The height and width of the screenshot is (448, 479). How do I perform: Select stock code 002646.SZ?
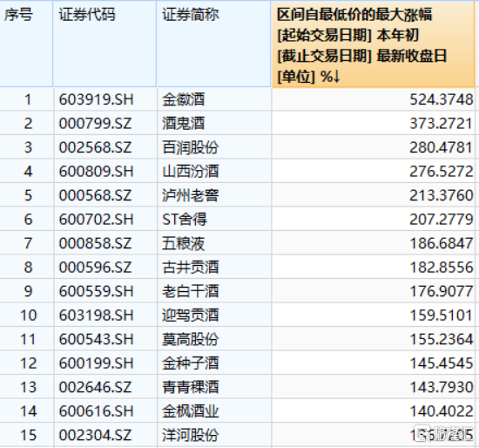(x=95, y=387)
